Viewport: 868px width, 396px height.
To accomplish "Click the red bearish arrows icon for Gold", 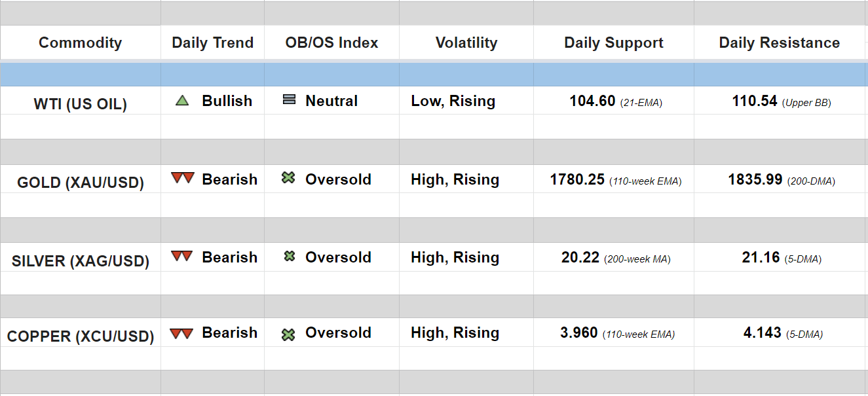I will pyautogui.click(x=182, y=178).
